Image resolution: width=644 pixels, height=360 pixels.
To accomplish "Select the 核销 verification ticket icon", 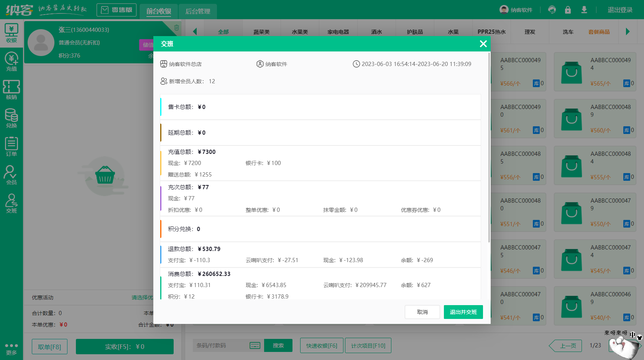I will [11, 90].
